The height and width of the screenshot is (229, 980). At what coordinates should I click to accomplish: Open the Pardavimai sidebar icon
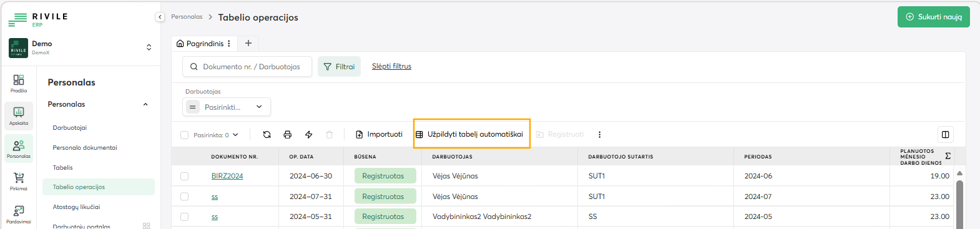tap(19, 214)
